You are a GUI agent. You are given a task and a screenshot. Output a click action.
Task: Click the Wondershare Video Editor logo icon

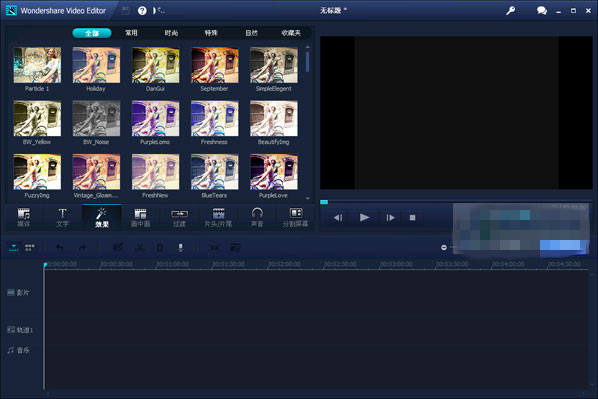click(x=11, y=11)
